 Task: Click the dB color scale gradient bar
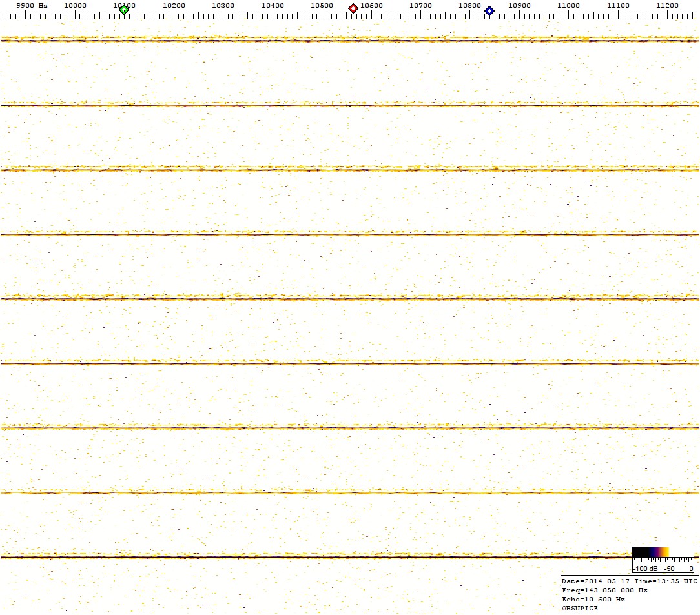point(663,552)
